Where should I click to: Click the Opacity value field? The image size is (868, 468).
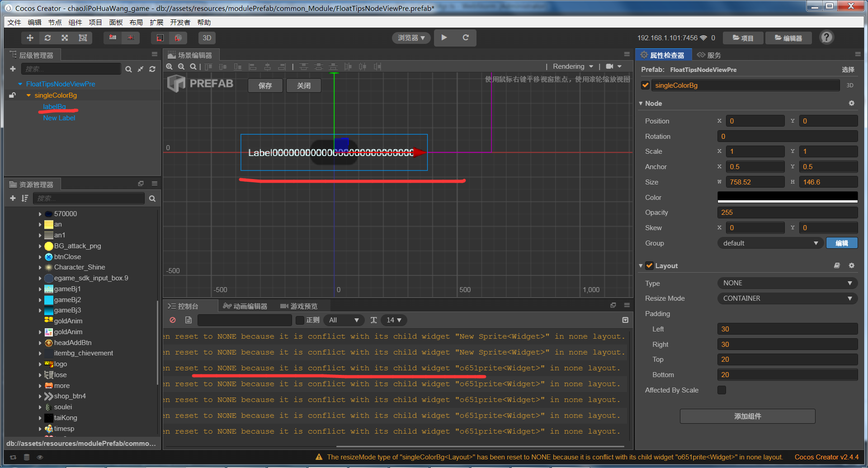pos(788,213)
